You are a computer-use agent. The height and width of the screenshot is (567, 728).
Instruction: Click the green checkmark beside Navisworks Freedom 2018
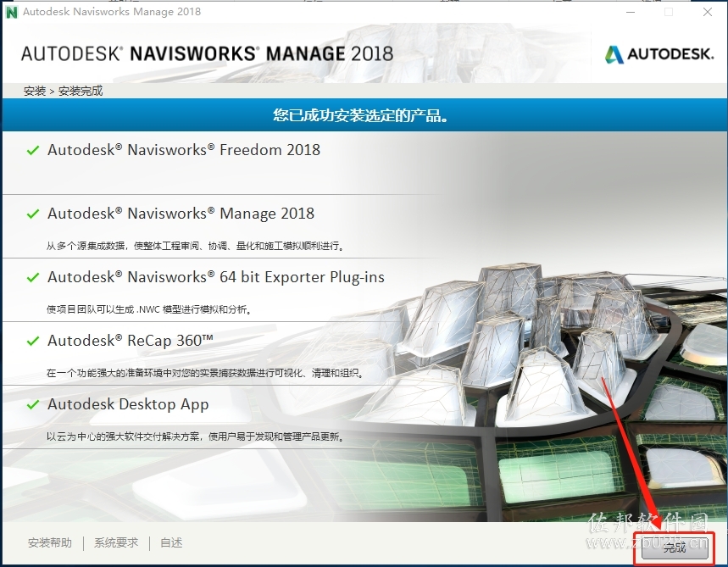coord(33,151)
